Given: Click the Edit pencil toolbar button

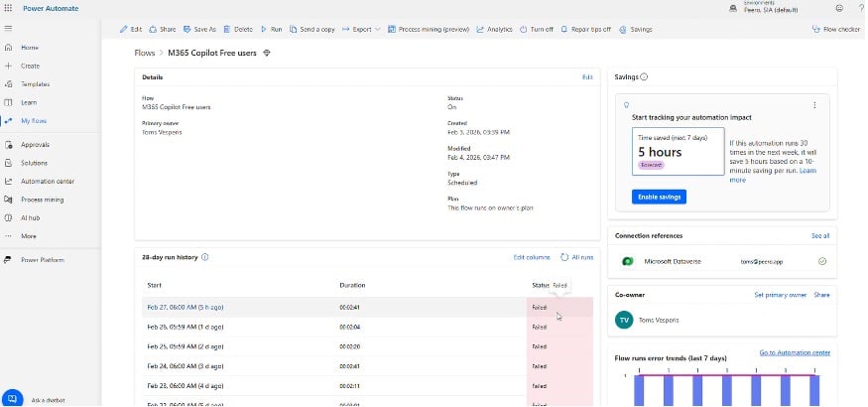Looking at the screenshot, I should [x=130, y=30].
